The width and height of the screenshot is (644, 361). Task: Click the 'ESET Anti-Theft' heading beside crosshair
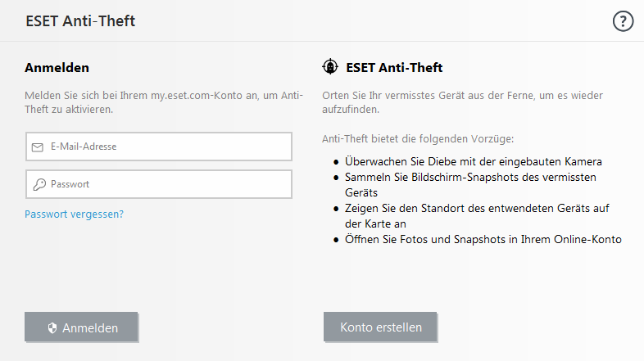coord(394,68)
